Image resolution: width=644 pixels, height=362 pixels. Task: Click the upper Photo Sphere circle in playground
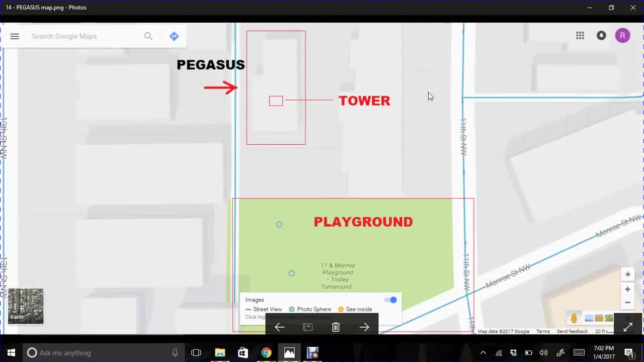click(x=279, y=224)
